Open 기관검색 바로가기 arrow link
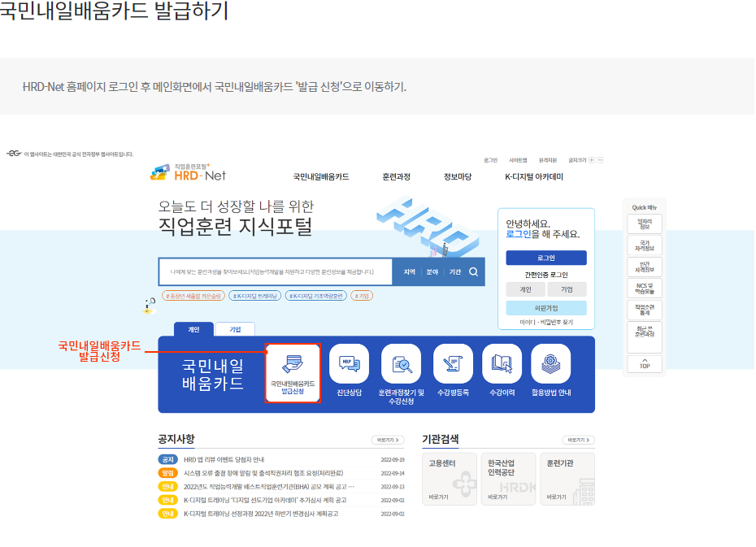This screenshot has width=756, height=547. click(578, 440)
